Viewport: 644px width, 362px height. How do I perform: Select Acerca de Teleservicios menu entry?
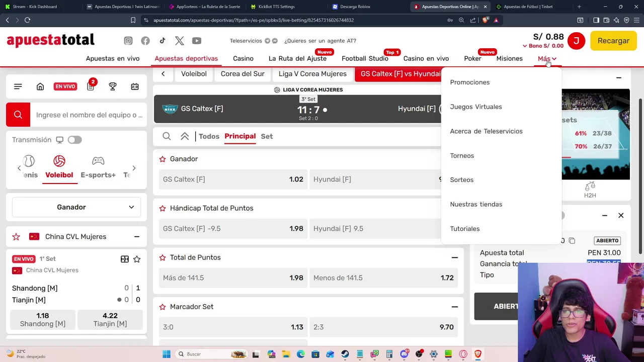tap(486, 131)
